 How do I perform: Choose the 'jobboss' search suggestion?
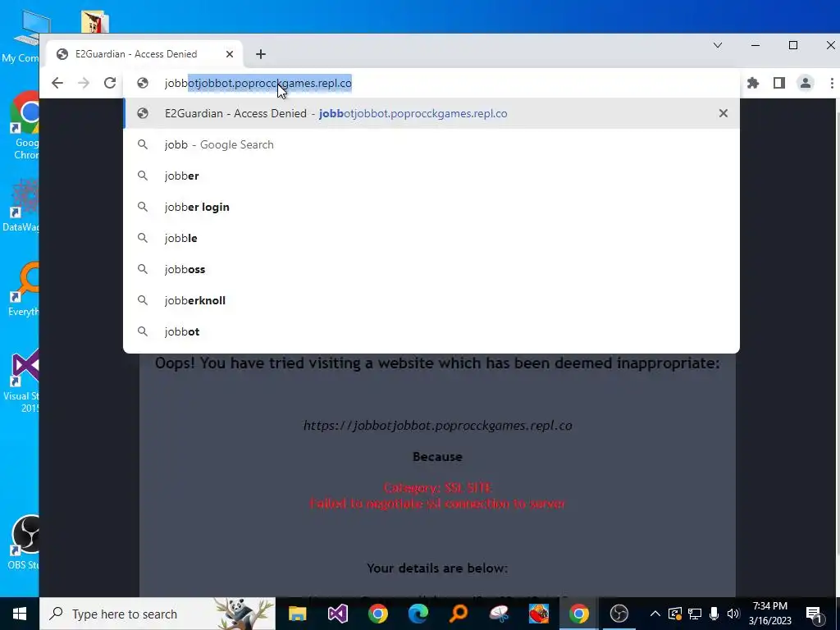pyautogui.click(x=431, y=269)
